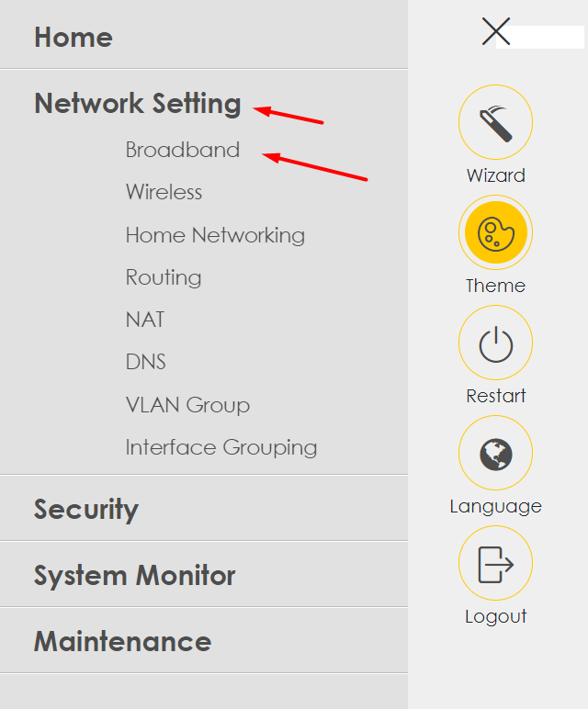588x709 pixels.
Task: Open the Language globe icon
Action: (496, 453)
